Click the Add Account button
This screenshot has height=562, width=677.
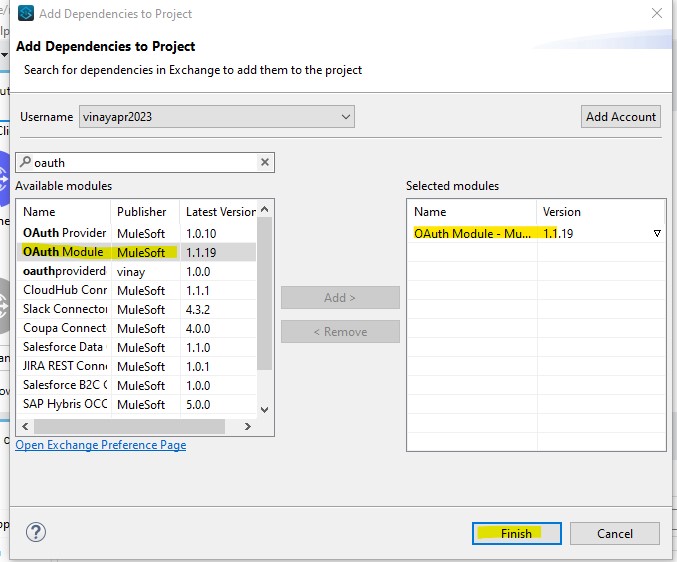click(620, 117)
